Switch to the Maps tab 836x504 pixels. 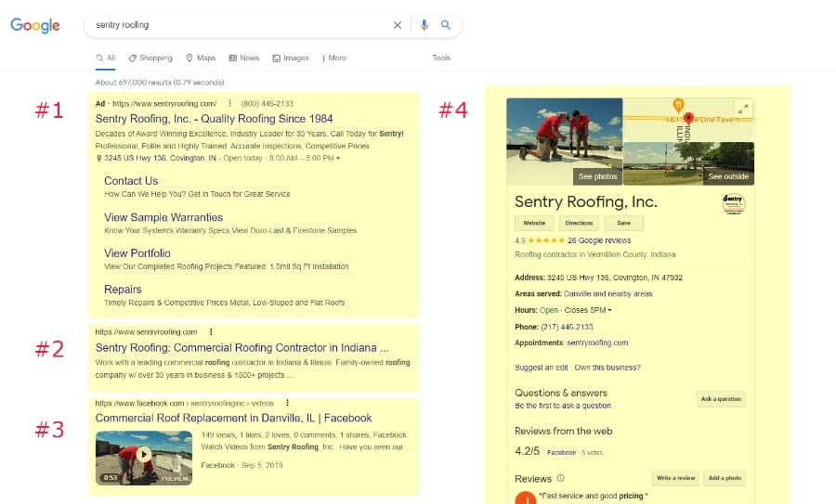coord(201,58)
